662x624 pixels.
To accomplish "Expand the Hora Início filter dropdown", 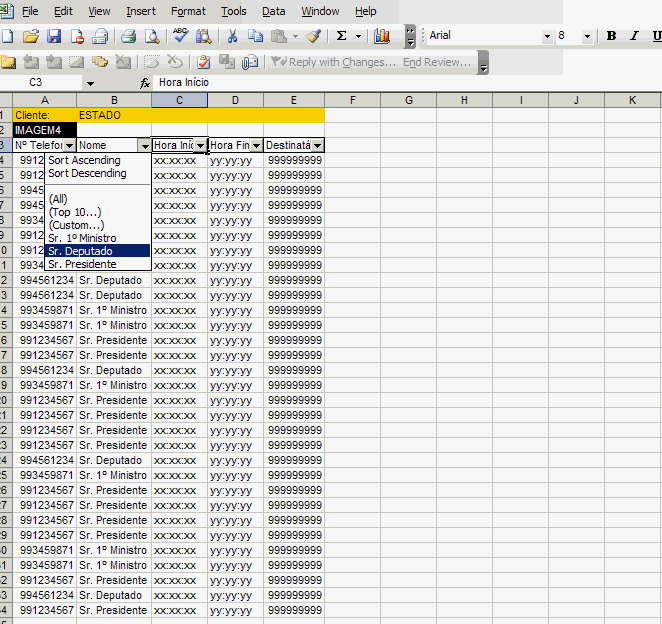I will coord(200,146).
